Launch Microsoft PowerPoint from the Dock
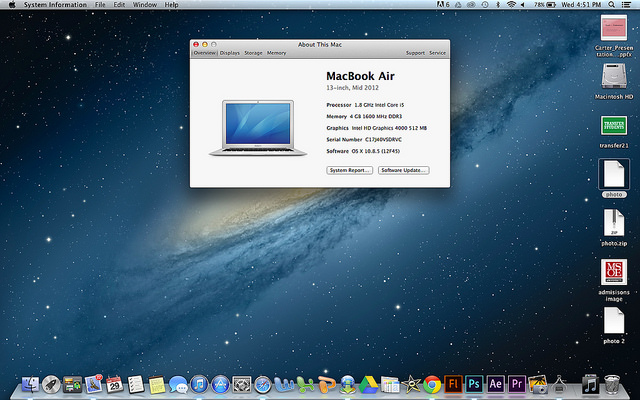This screenshot has height=400, width=640. [x=327, y=384]
